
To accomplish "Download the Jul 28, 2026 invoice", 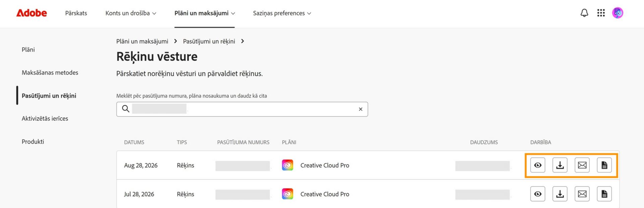I will pyautogui.click(x=560, y=194).
